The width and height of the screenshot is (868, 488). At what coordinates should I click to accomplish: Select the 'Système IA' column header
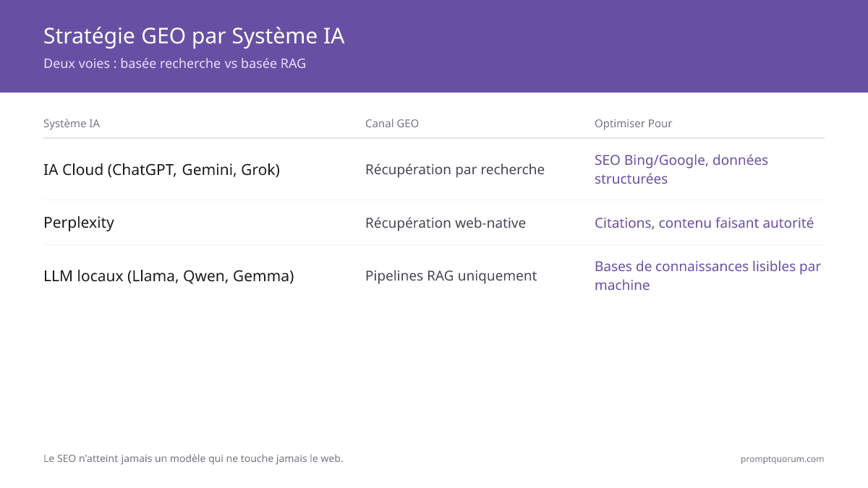coord(72,124)
